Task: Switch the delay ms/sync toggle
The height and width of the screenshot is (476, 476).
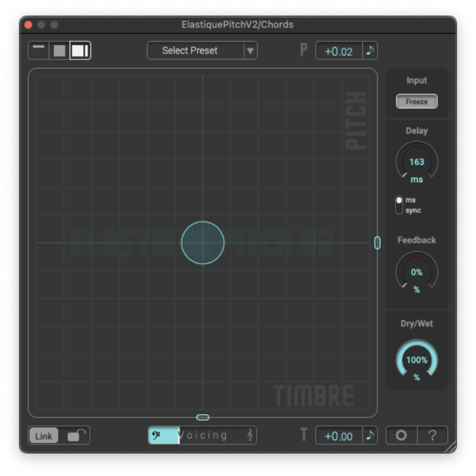Action: pos(399,205)
